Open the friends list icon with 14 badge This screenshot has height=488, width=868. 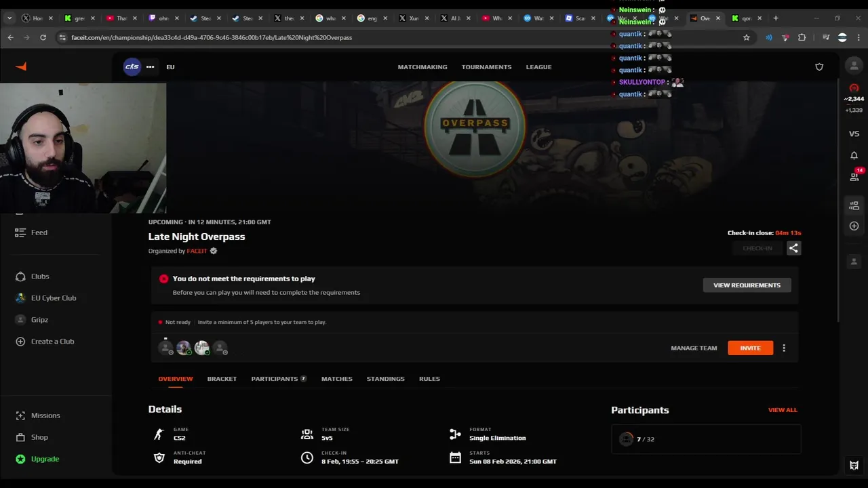tap(854, 176)
